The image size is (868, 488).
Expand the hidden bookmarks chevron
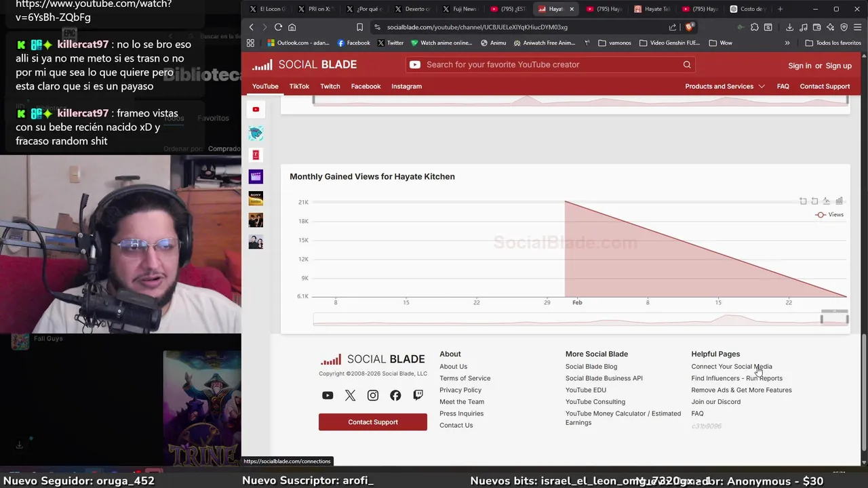tap(787, 43)
